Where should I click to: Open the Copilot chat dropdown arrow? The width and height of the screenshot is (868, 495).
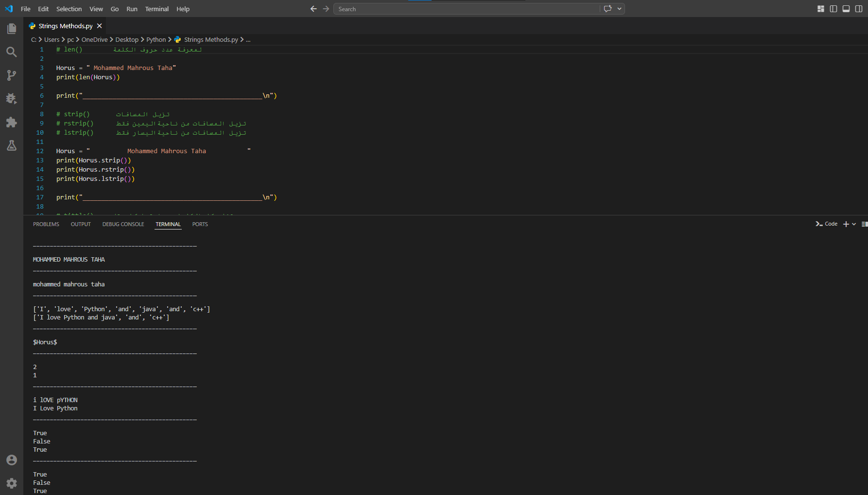(x=619, y=9)
